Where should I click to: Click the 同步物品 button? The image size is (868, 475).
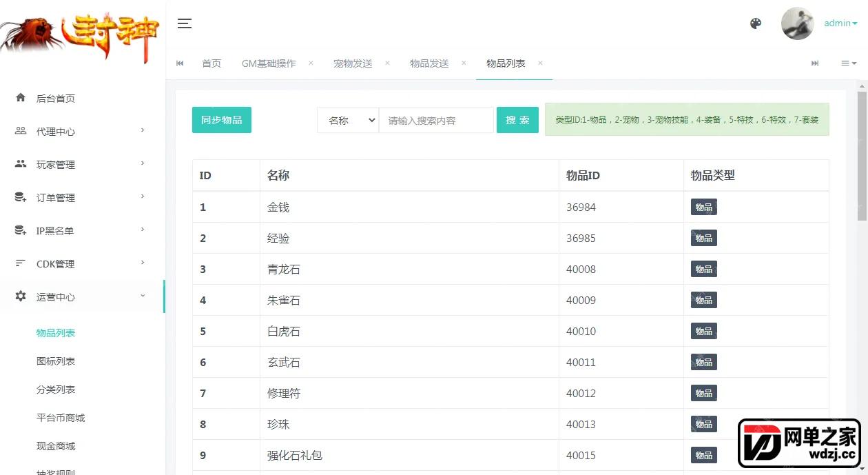[x=222, y=120]
